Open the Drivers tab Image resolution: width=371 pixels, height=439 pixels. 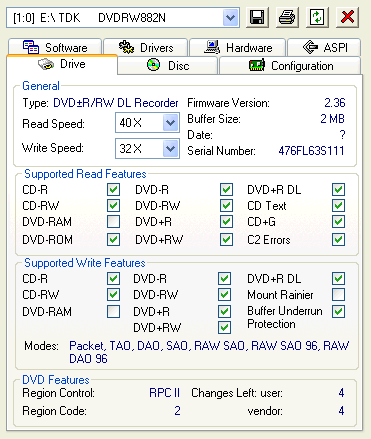tap(146, 47)
